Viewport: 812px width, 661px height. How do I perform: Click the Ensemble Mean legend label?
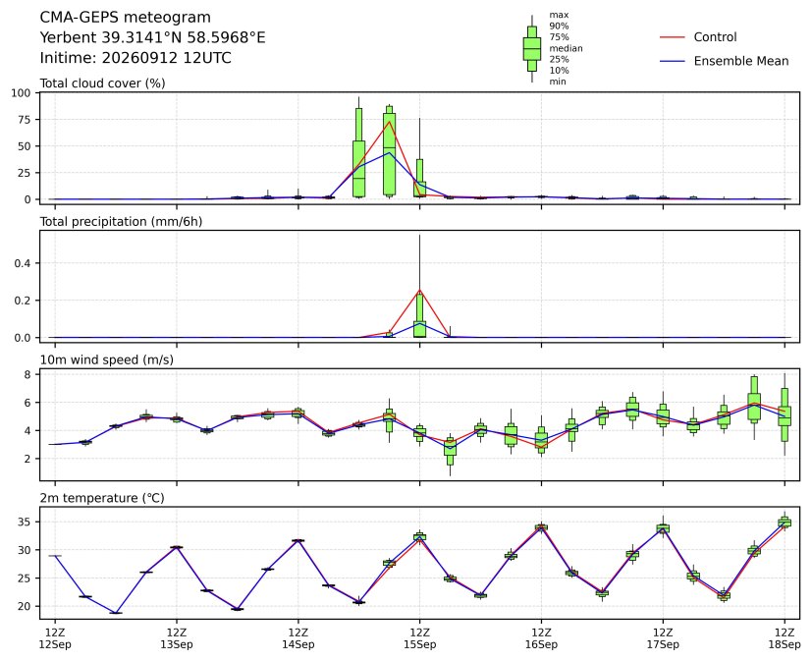[x=741, y=61]
